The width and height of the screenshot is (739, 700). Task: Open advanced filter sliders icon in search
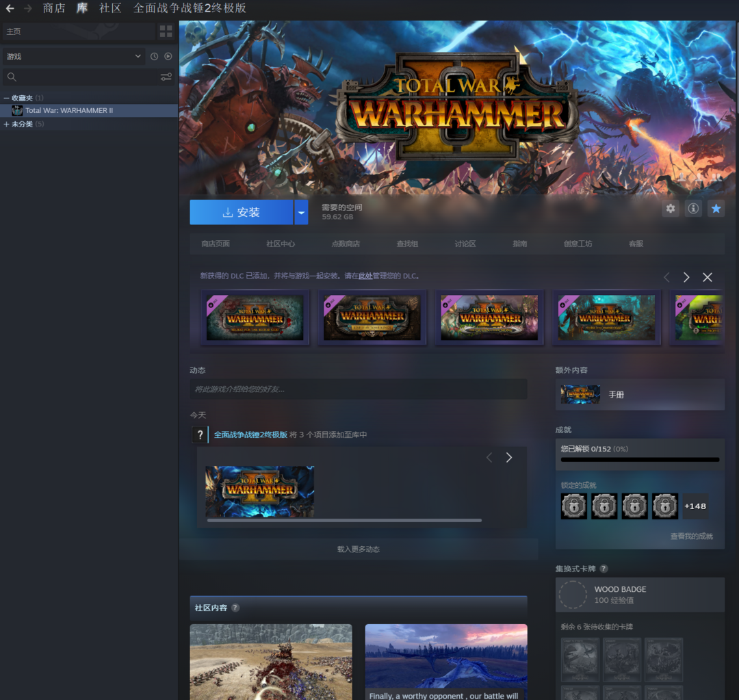(x=166, y=77)
